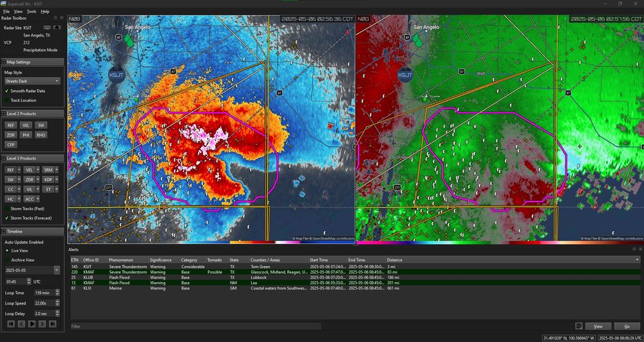Open the Level 3 REF tilt dropdown arrow
Viewport: 644px width, 342px height.
(x=19, y=169)
